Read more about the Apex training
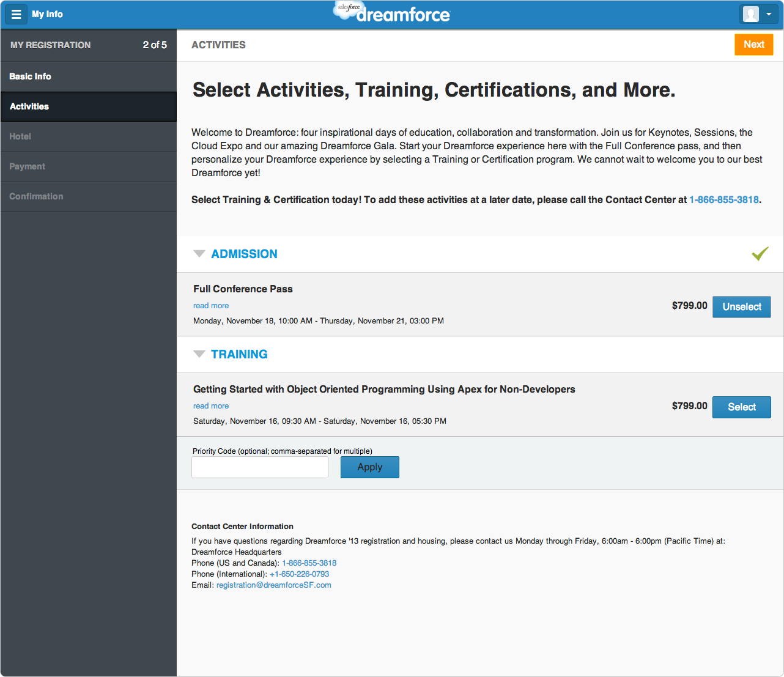This screenshot has width=784, height=677. [x=211, y=406]
